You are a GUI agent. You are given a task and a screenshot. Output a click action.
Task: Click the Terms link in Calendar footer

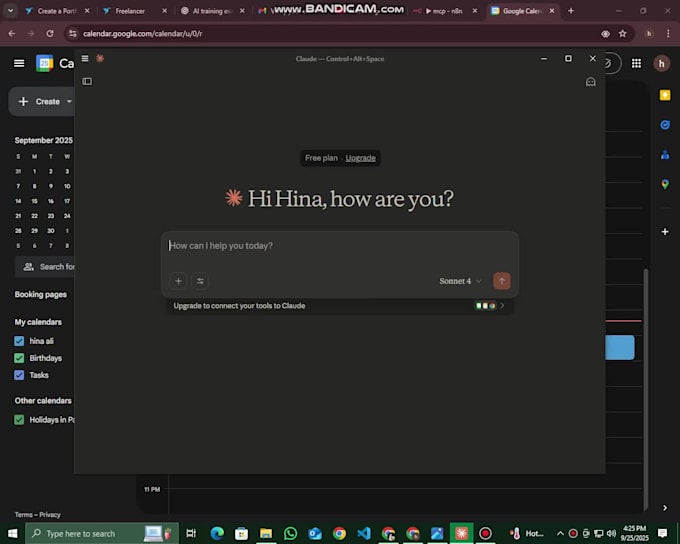pos(23,515)
